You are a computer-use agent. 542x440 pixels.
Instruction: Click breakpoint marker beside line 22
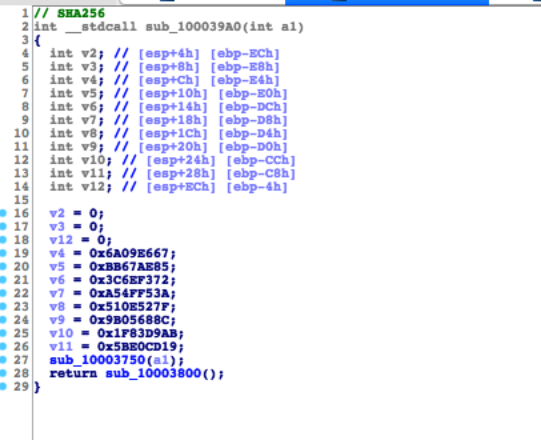point(3,293)
